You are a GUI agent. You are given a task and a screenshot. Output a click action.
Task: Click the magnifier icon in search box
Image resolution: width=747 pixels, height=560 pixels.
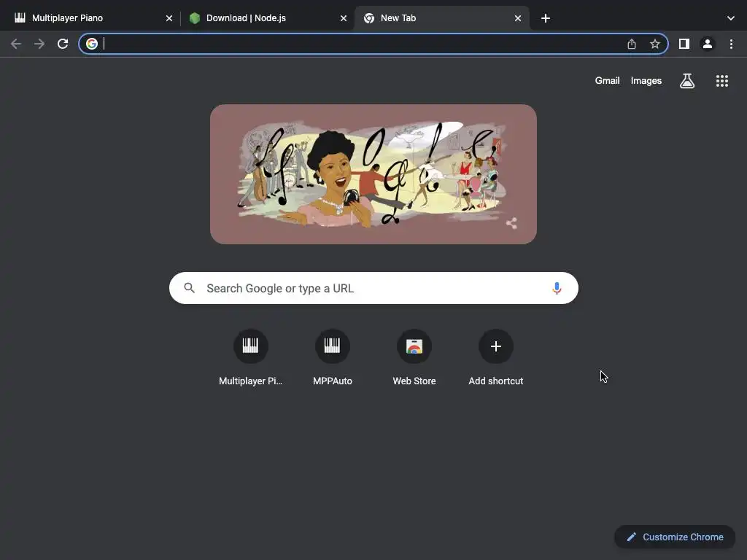189,287
